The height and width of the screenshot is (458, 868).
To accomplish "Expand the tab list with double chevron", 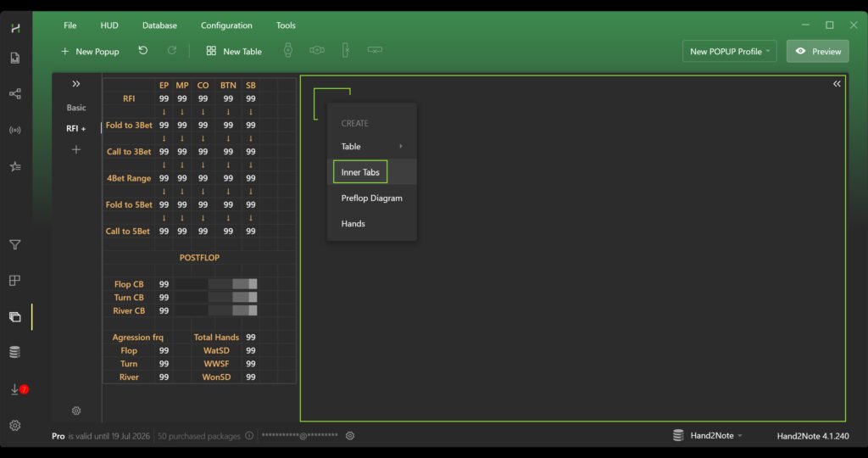I will (x=76, y=84).
